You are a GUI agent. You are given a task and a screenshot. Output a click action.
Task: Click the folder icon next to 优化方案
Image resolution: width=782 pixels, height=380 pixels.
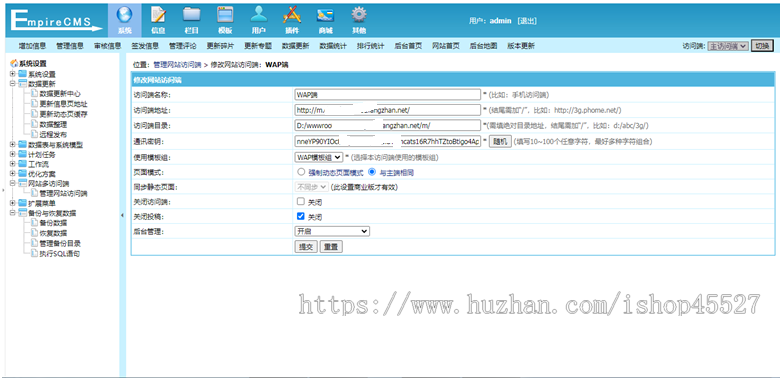pos(22,174)
